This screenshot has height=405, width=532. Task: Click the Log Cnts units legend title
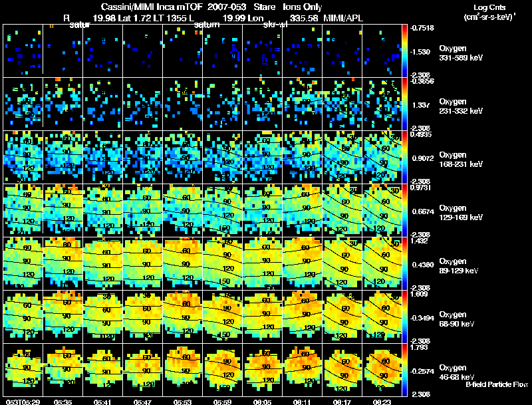(489, 12)
